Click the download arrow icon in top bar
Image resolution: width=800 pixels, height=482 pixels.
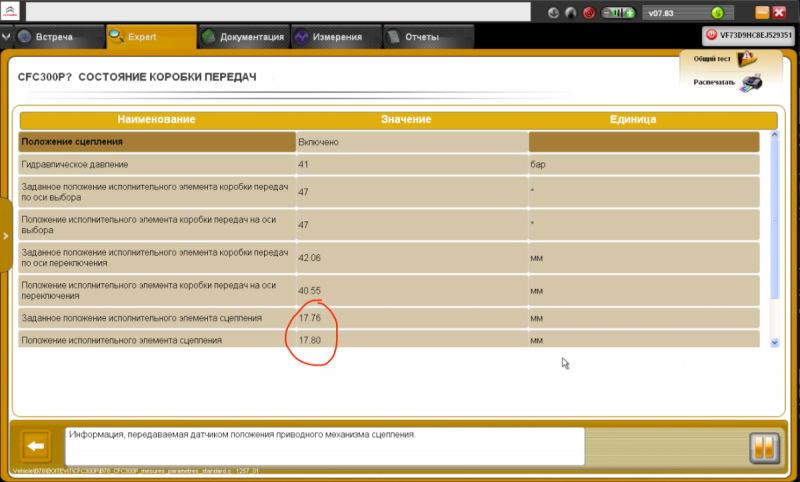pos(553,13)
